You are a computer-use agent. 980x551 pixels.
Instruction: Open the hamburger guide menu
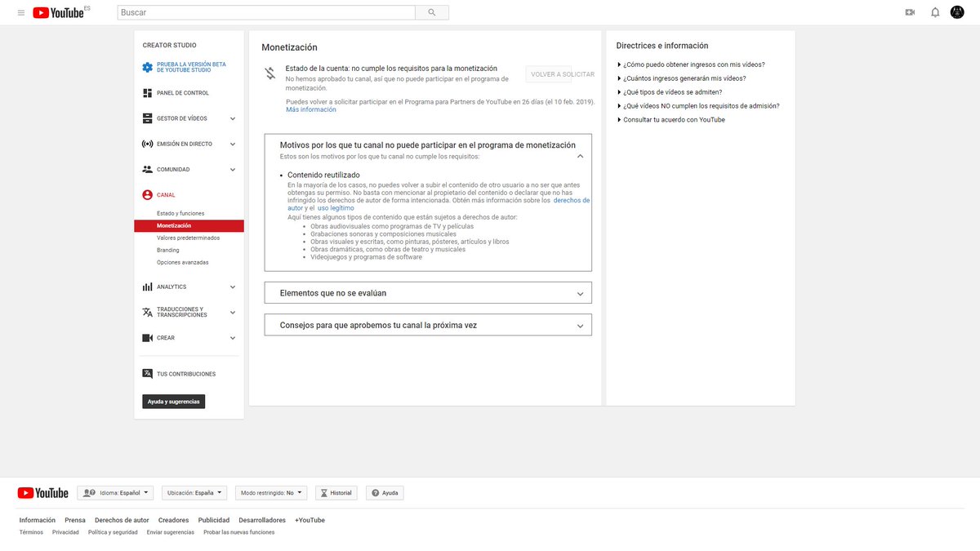20,12
